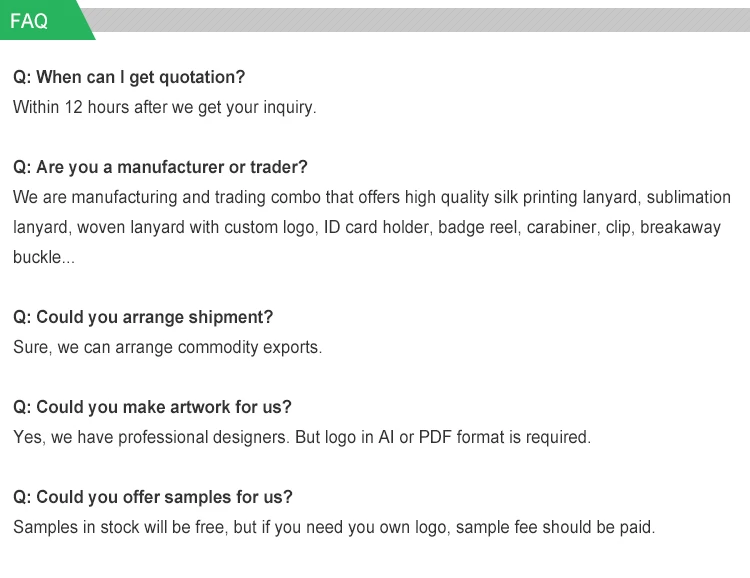The image size is (750, 578).
Task: Open the question "Could you make artwork for us?"
Action: (x=152, y=407)
